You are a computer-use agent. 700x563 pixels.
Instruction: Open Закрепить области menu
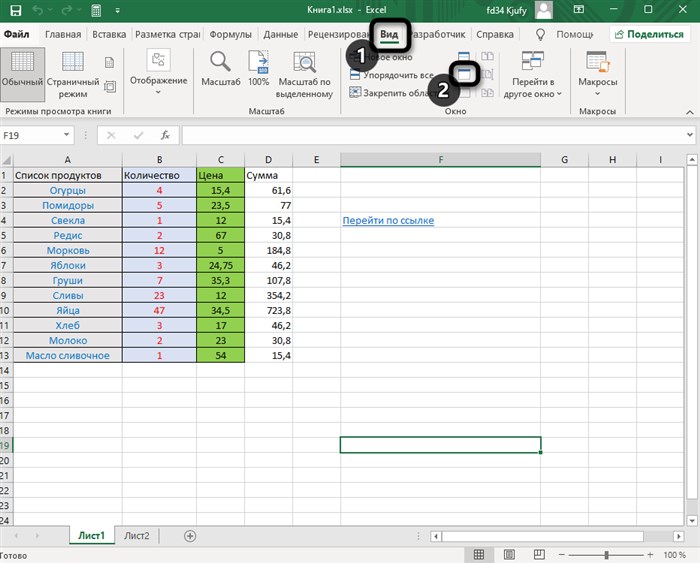tap(393, 93)
